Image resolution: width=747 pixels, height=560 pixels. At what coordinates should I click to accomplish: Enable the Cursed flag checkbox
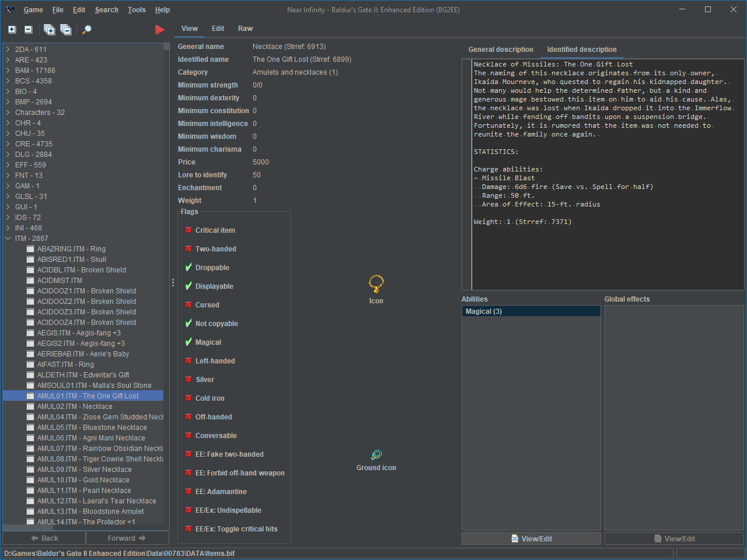click(x=189, y=305)
